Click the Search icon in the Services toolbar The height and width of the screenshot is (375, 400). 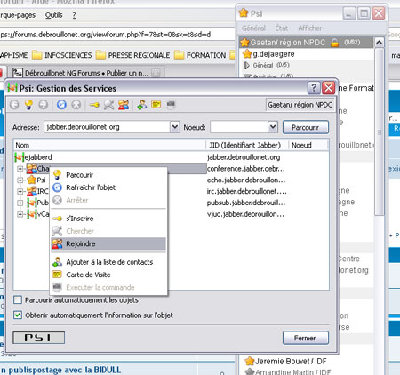[x=109, y=105]
